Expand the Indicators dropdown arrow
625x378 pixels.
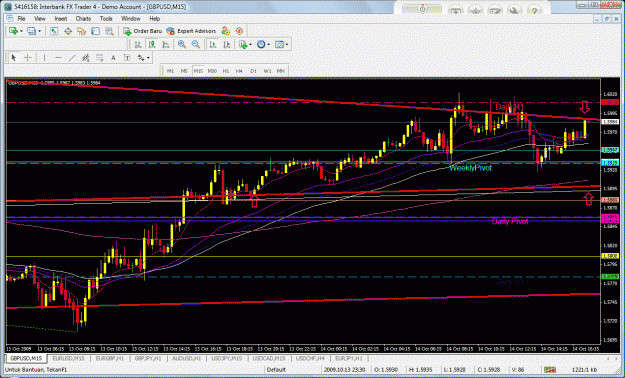click(250, 45)
